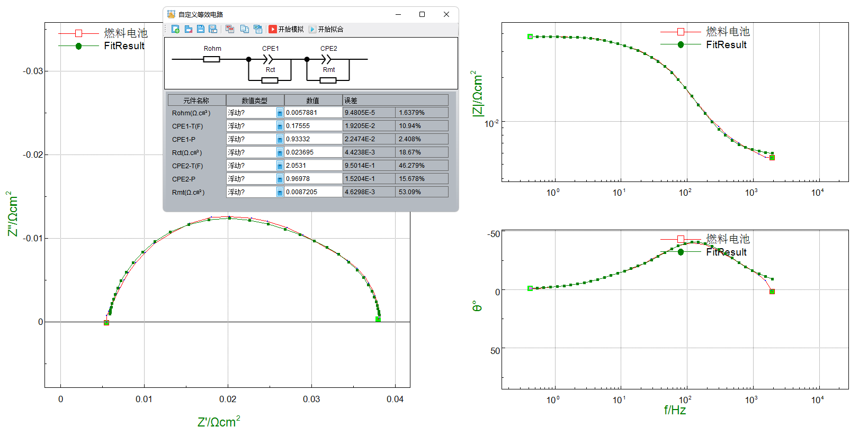The height and width of the screenshot is (436, 868).
Task: Click the CPE2-T value field 2.0531
Action: tap(314, 166)
